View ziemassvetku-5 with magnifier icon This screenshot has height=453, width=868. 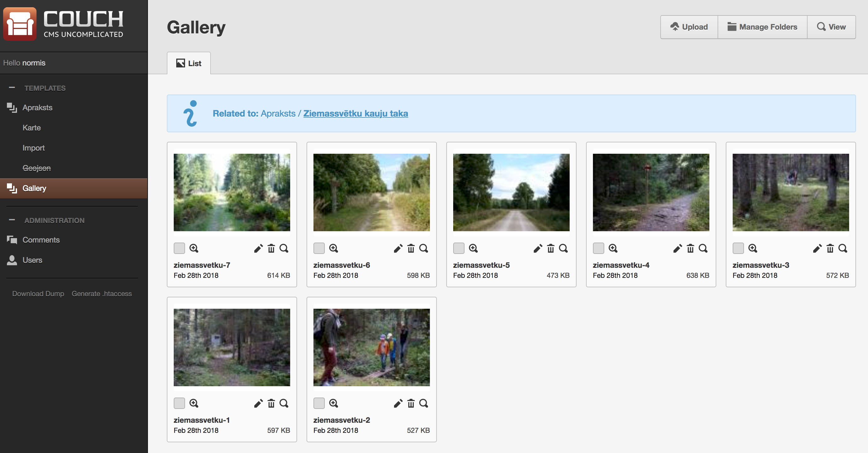564,248
